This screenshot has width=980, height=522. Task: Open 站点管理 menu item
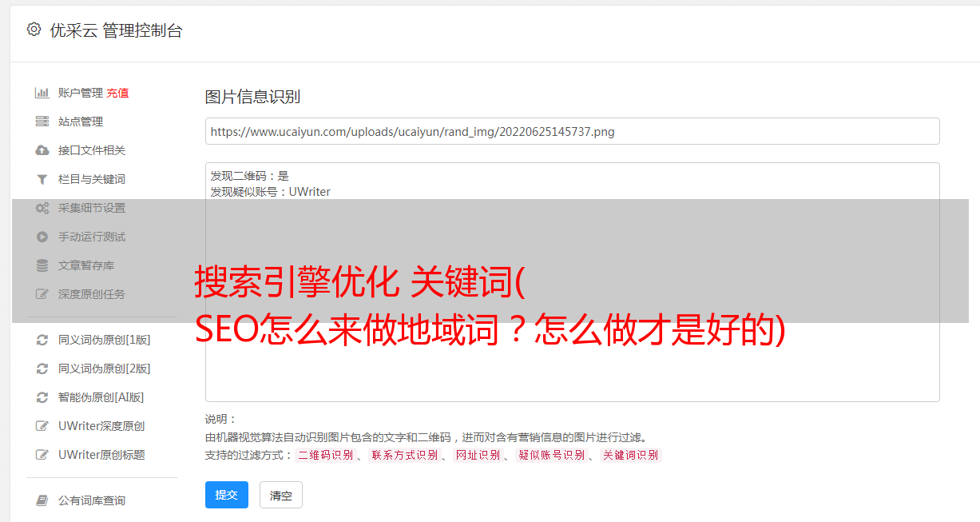pos(81,122)
